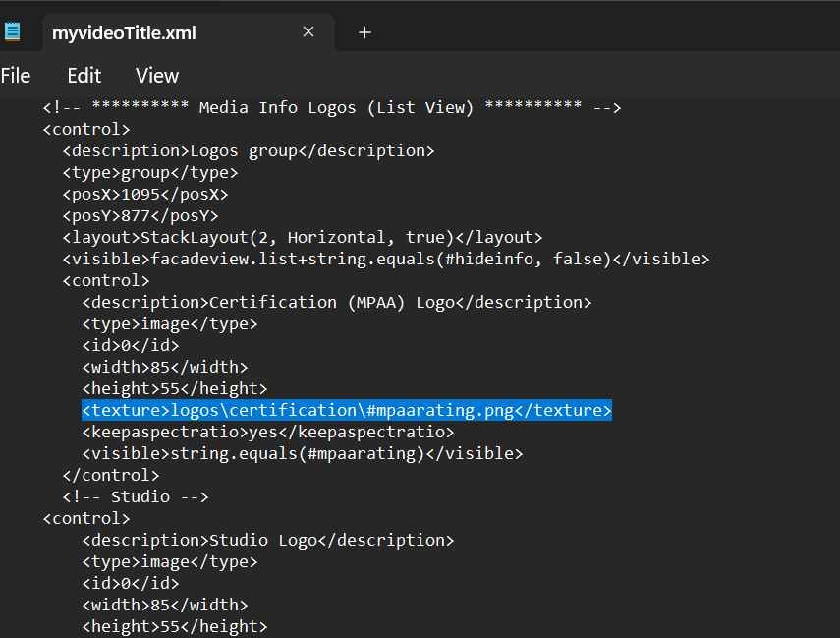The image size is (840, 638).
Task: Click the Certification (MPAA) Logo description
Action: pyautogui.click(x=336, y=302)
